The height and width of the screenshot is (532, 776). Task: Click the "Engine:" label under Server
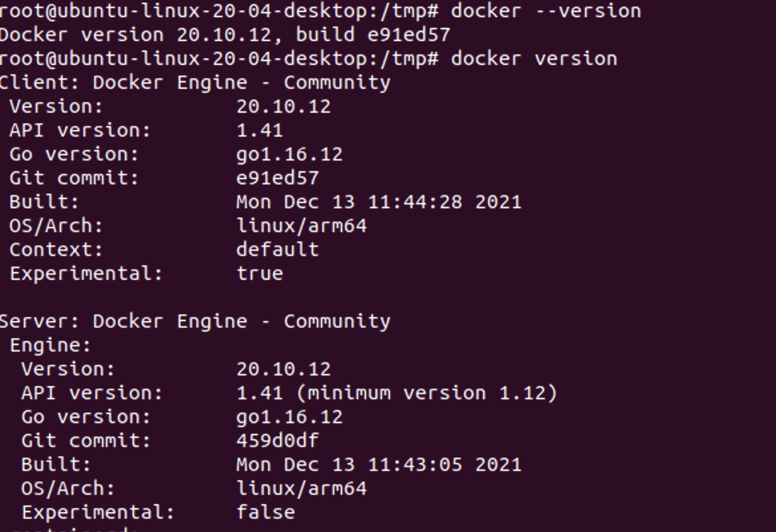pyautogui.click(x=50, y=346)
